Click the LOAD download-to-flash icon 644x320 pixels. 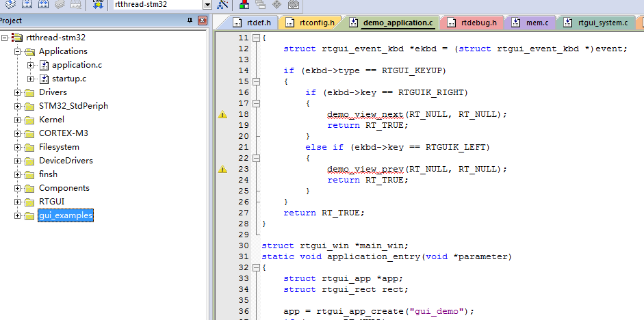tap(98, 4)
